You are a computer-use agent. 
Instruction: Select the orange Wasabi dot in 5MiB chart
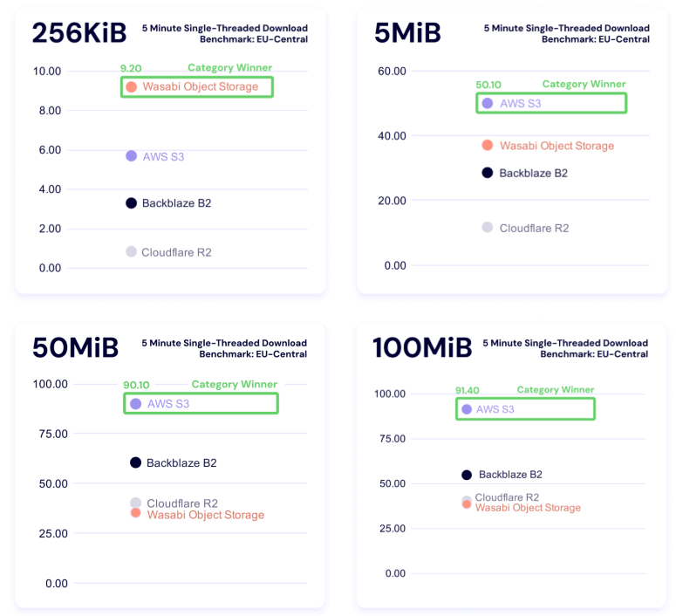488,145
